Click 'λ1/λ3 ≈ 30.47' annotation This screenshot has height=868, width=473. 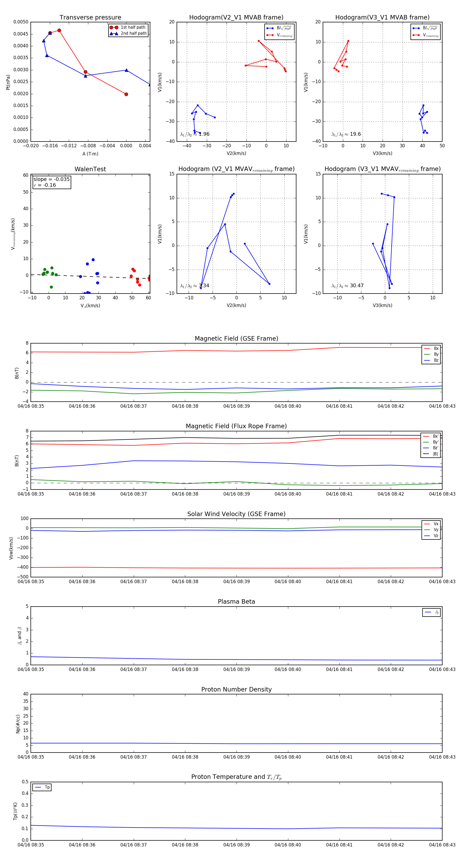point(347,286)
